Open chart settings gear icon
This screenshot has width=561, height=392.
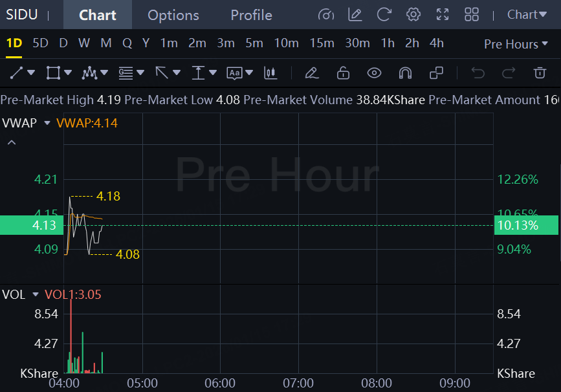413,15
